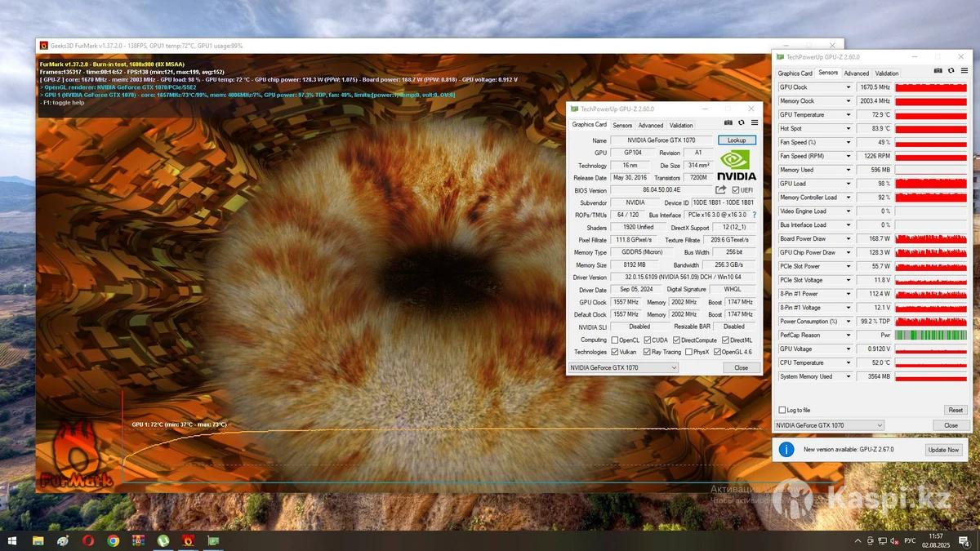The width and height of the screenshot is (980, 551).
Task: Open the Hot Spot sensor dropdown arrow
Action: (849, 129)
